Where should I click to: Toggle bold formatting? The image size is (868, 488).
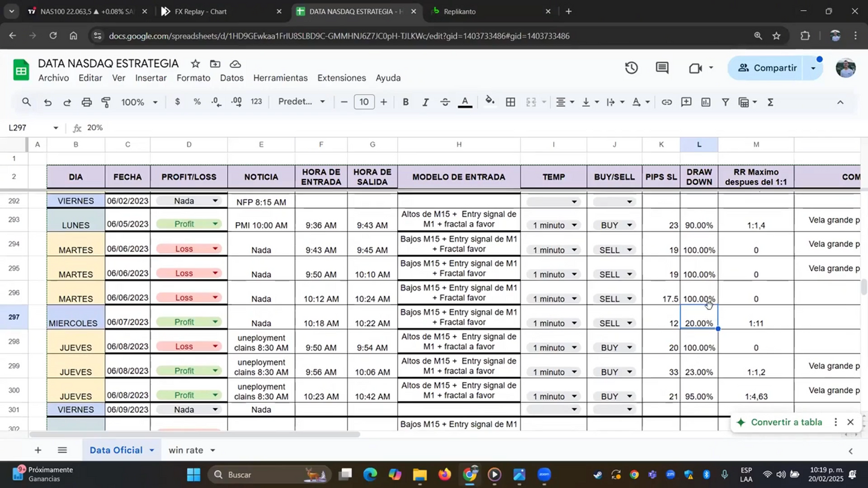(x=405, y=102)
